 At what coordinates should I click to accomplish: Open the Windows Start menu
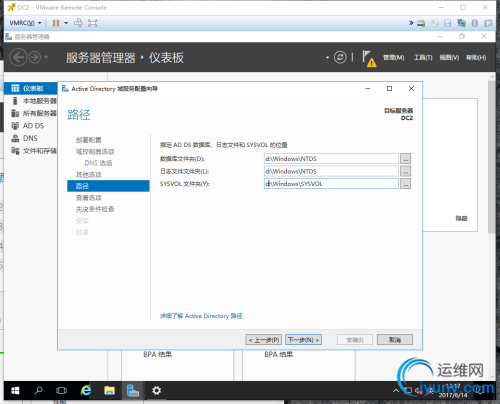click(x=15, y=390)
